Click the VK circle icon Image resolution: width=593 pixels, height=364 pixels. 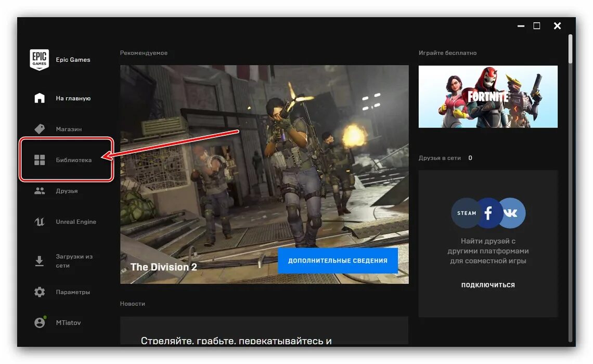[511, 213]
